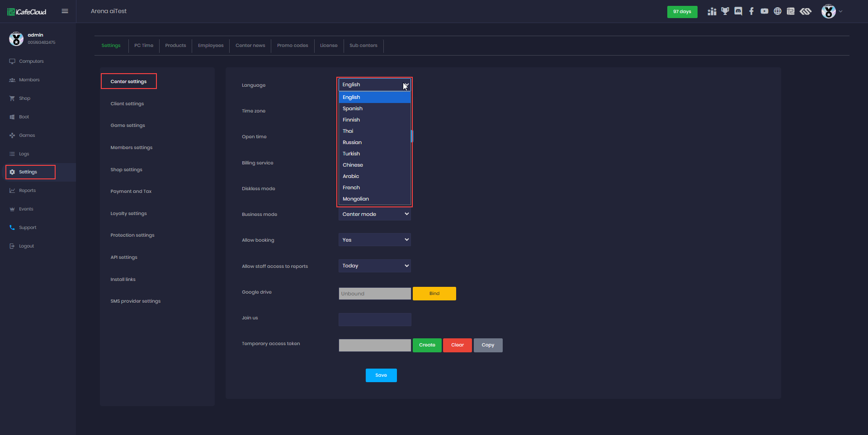Choose Mongolian language option
868x435 pixels.
pos(356,199)
